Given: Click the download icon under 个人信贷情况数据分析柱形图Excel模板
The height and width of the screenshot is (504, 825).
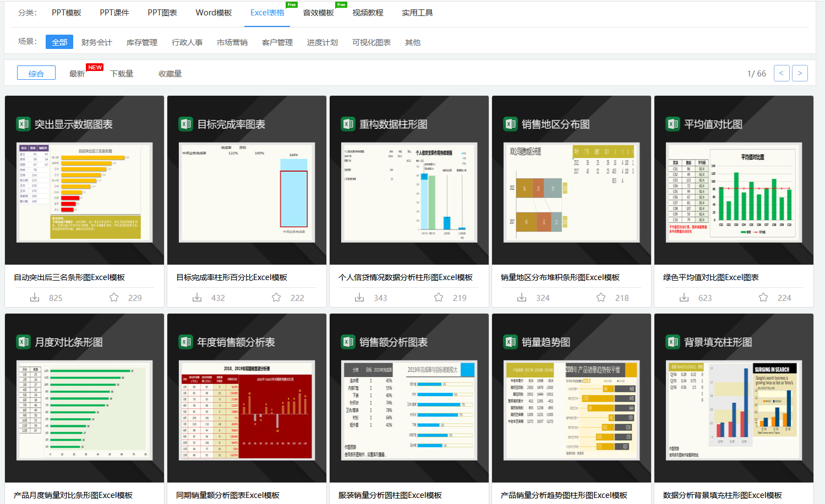Looking at the screenshot, I should (x=359, y=297).
